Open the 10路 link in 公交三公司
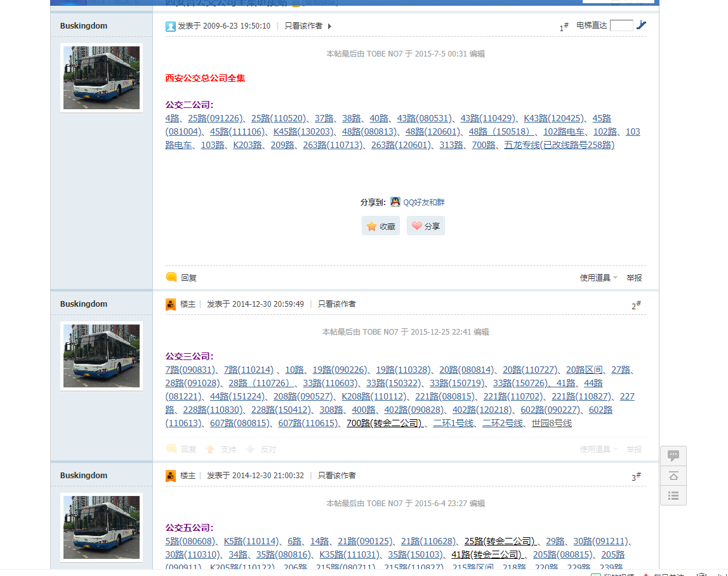Screen dimensions: 728x576 point(295,370)
